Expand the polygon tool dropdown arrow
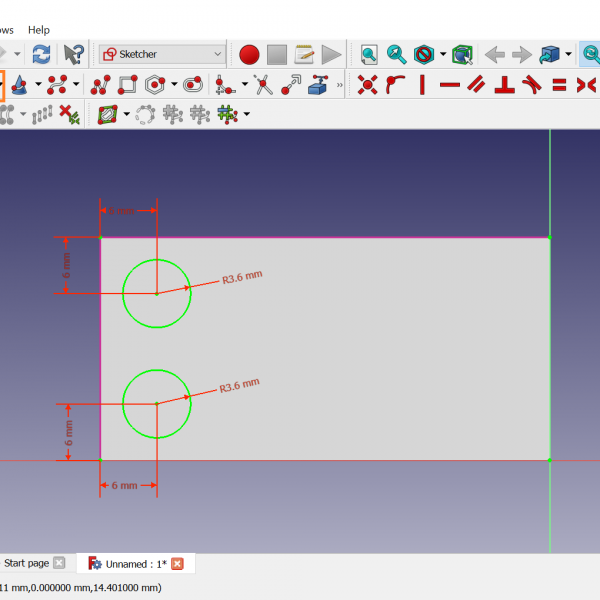 tap(173, 85)
